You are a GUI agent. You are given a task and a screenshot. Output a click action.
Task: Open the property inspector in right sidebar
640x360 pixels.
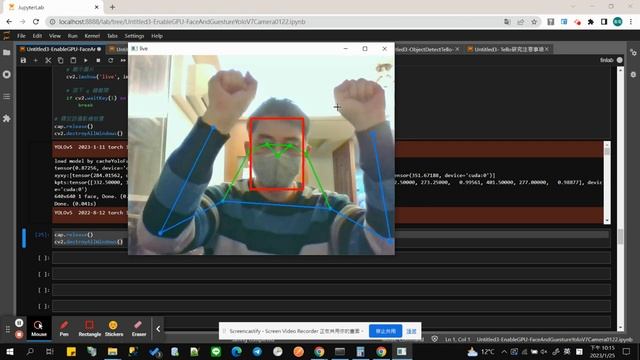[633, 53]
